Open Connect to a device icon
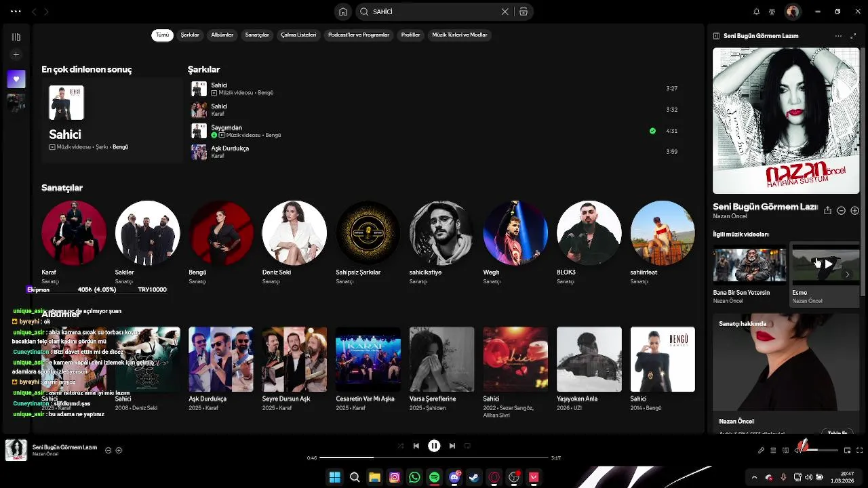The height and width of the screenshot is (488, 868). tap(786, 450)
